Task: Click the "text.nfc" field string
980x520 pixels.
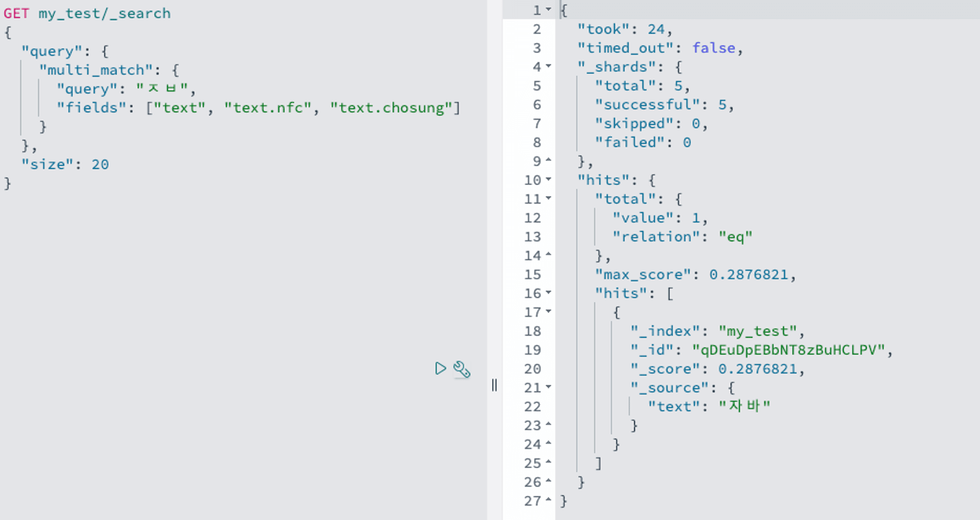Action: pos(268,108)
